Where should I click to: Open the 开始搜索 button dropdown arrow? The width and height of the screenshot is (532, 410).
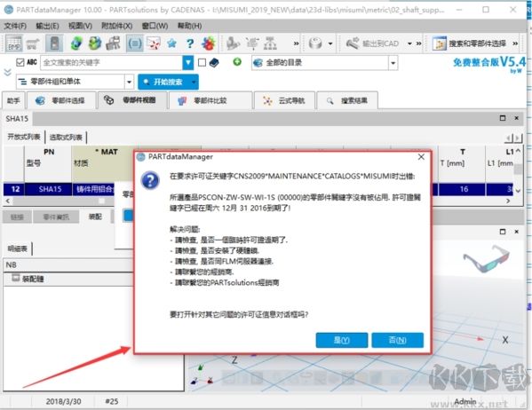click(194, 82)
